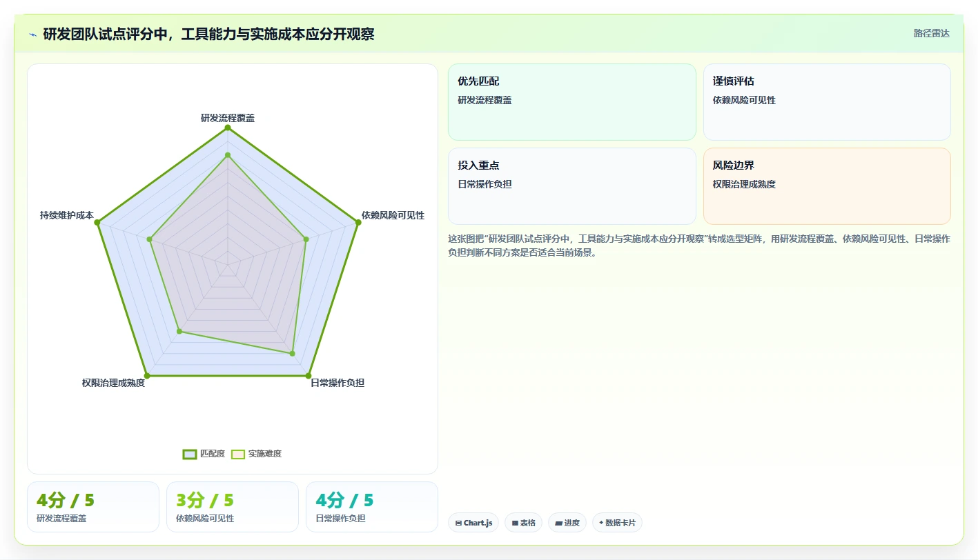
Task: Click the outer radar point at 权限治理成熟度
Action: (x=147, y=376)
